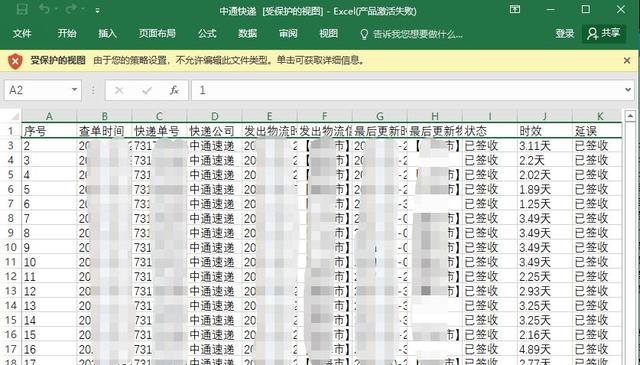This screenshot has height=365, width=640.
Task: Click the red protected view shield icon
Action: (15, 61)
